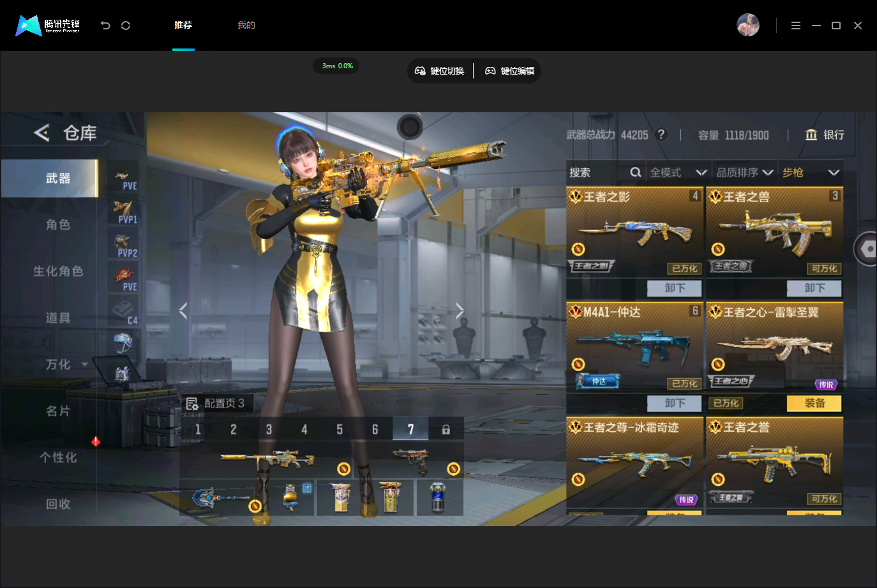Select the PVP1 weapon bag icon
The height and width of the screenshot is (588, 877).
coord(123,212)
